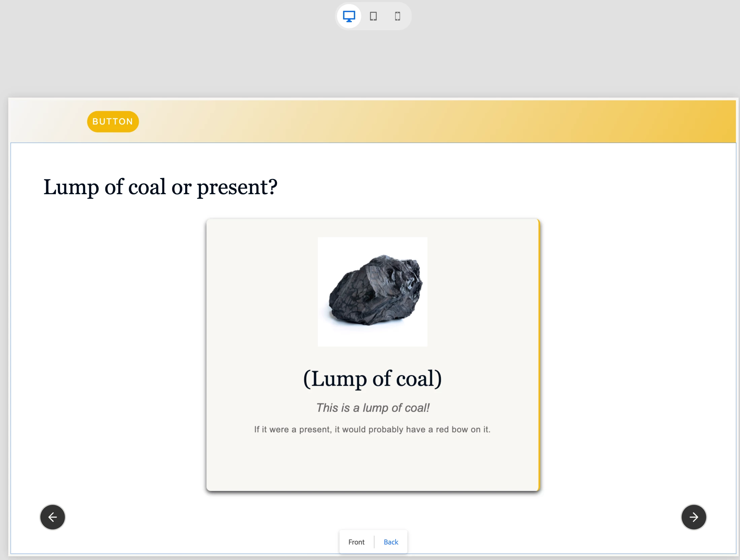Image resolution: width=740 pixels, height=560 pixels.
Task: Show the Front side of the card
Action: [356, 542]
